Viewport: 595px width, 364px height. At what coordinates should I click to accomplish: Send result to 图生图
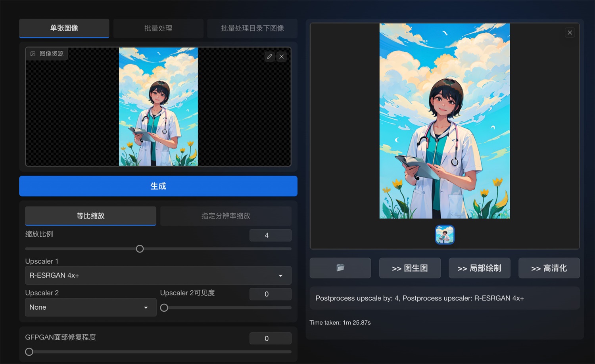pos(409,268)
